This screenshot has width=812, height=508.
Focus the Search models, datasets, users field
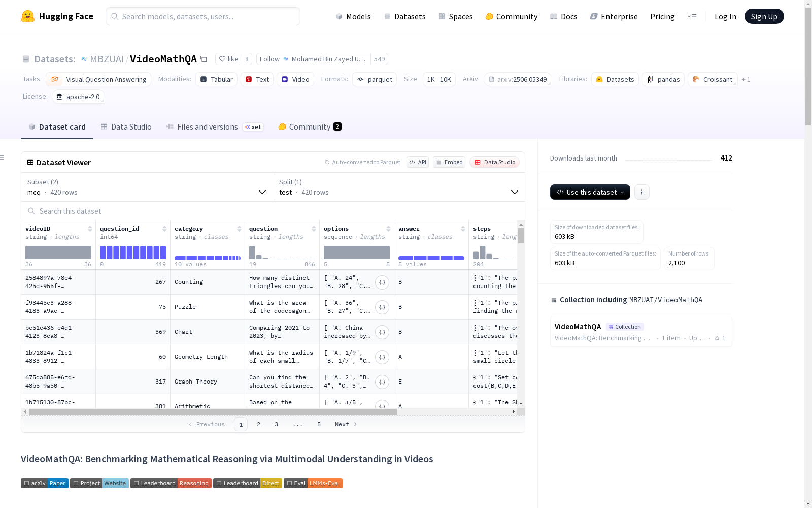[x=203, y=16]
